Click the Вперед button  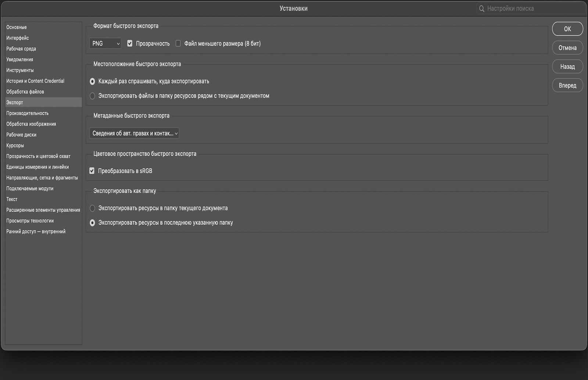(567, 85)
